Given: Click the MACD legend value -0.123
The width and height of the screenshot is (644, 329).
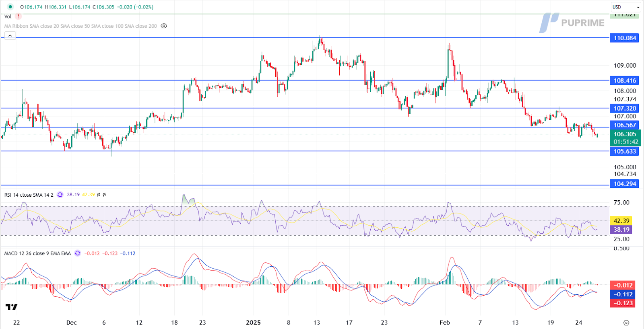Looking at the screenshot, I should tap(110, 253).
